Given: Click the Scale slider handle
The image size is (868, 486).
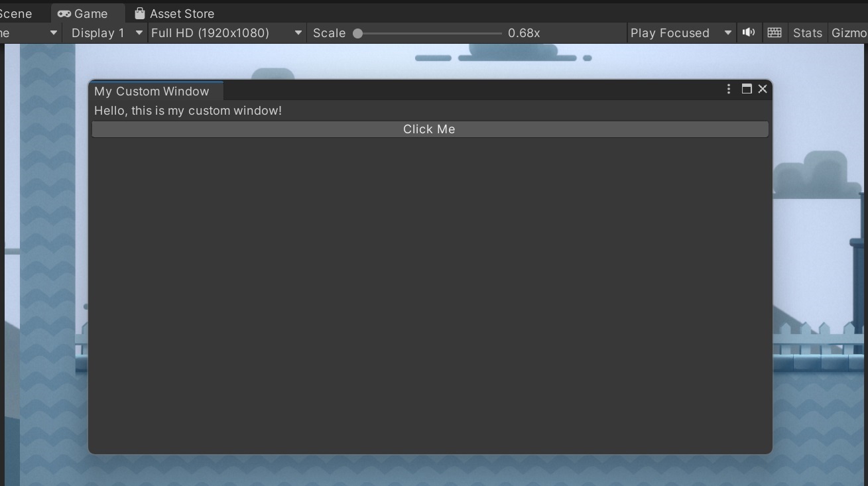Looking at the screenshot, I should coord(358,33).
